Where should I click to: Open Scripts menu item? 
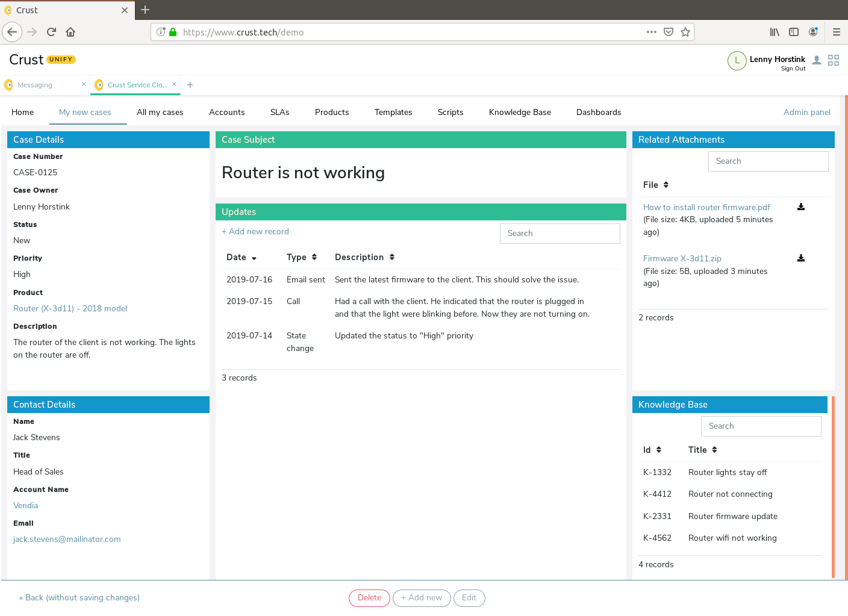pyautogui.click(x=450, y=112)
